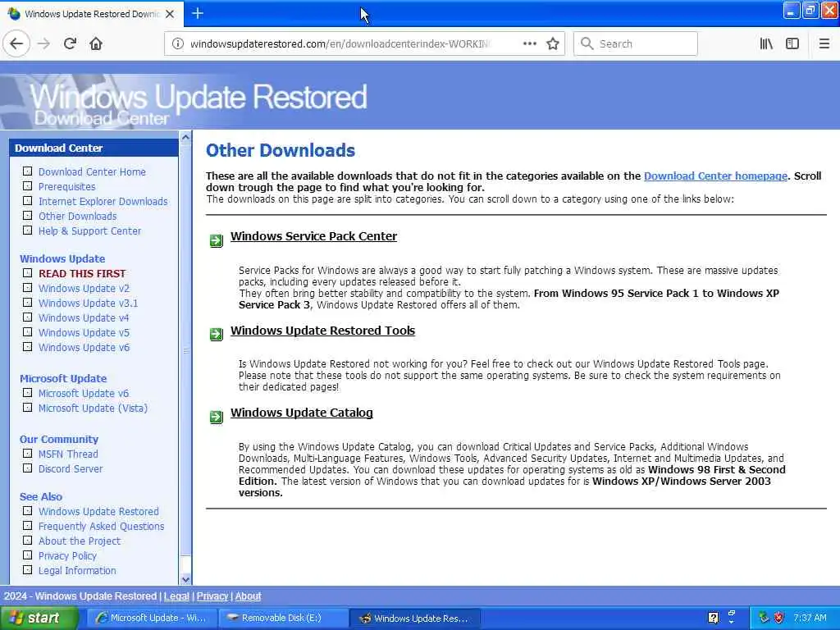Open the READ THIS FIRST link
Screen dimensions: 840x630
point(82,273)
